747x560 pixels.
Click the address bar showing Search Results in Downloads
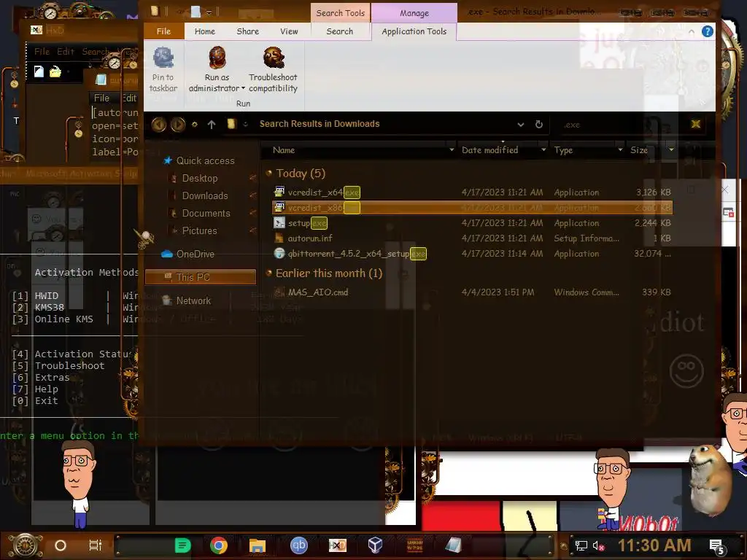click(320, 124)
